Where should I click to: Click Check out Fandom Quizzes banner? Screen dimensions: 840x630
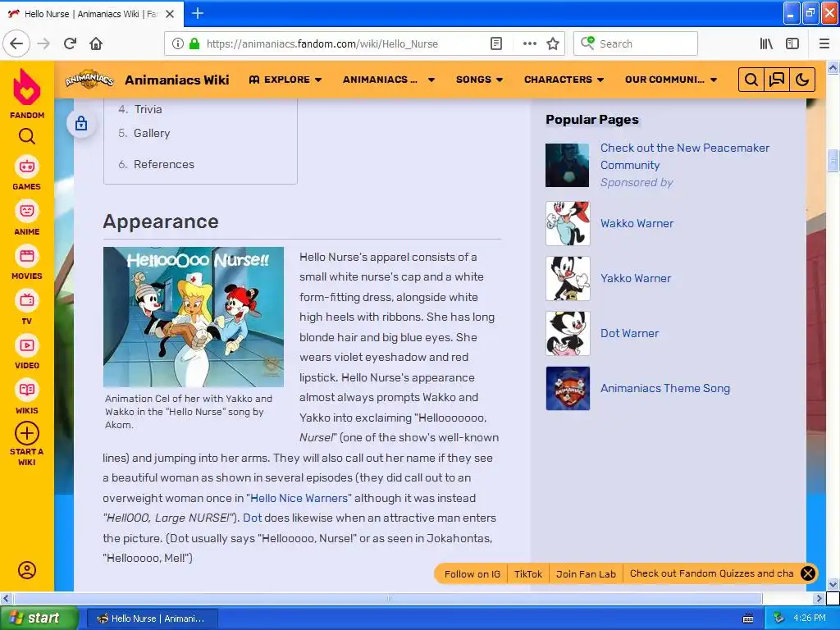click(711, 573)
